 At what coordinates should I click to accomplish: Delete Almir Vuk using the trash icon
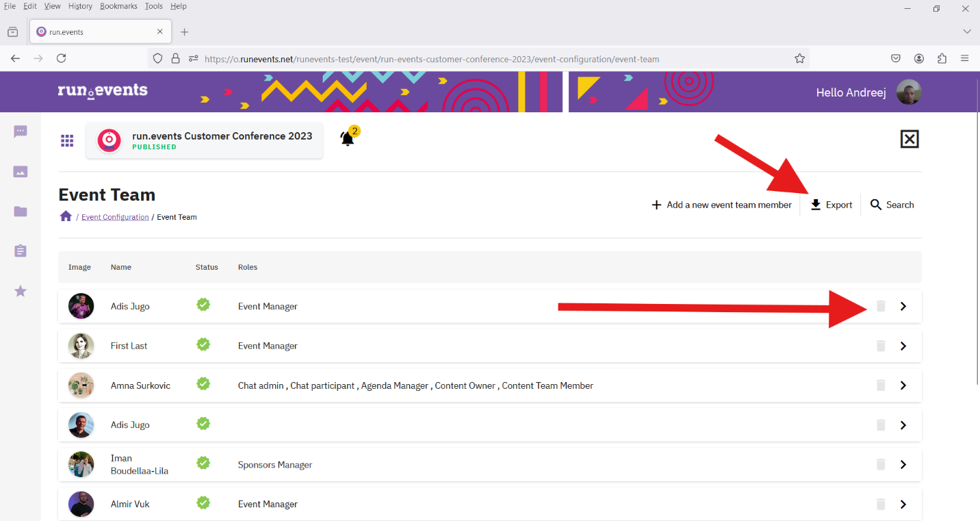click(881, 505)
